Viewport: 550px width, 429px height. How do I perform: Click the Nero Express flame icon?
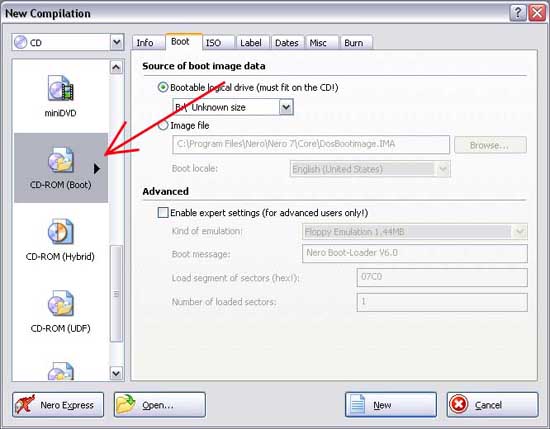[25, 404]
